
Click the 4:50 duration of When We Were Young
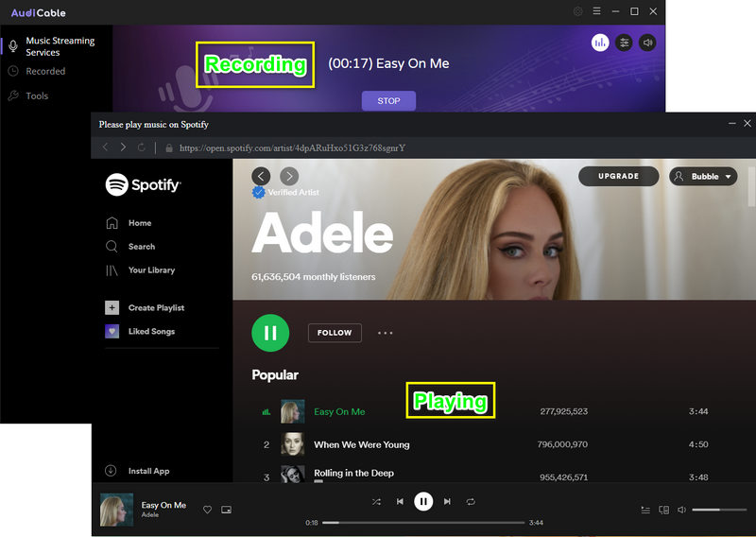(x=698, y=444)
